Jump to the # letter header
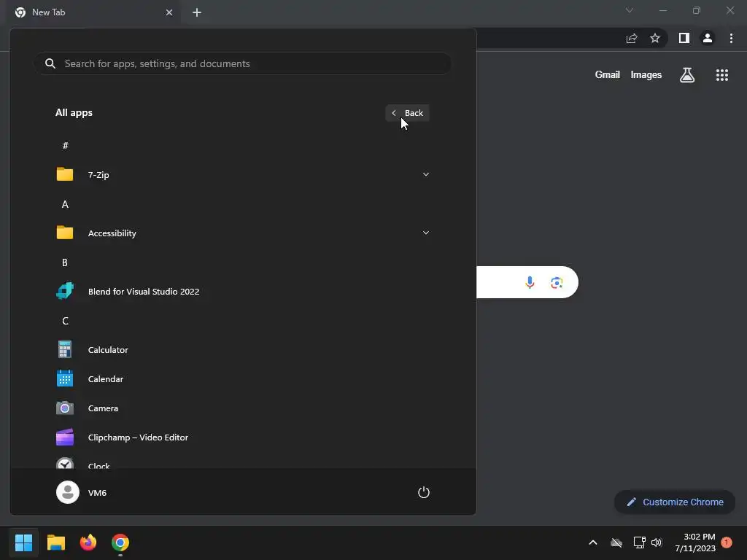Screen dimensions: 747x560 click(x=65, y=145)
